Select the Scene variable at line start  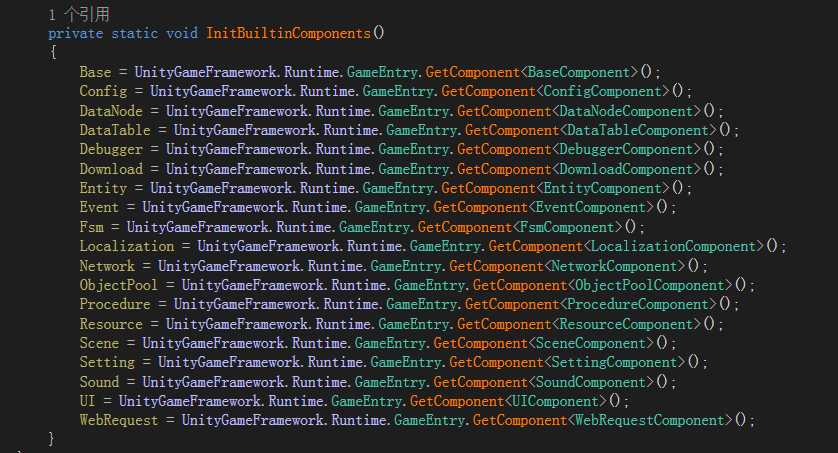coord(99,343)
